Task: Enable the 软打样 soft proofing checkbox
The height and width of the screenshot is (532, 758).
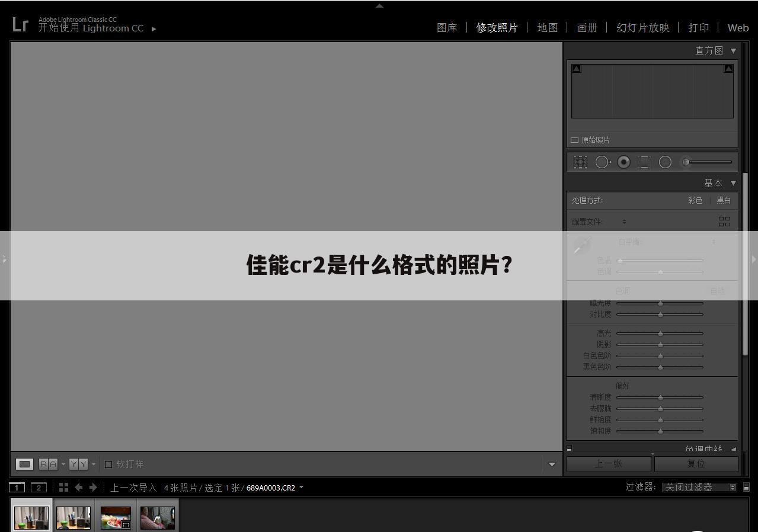Action: (x=108, y=464)
